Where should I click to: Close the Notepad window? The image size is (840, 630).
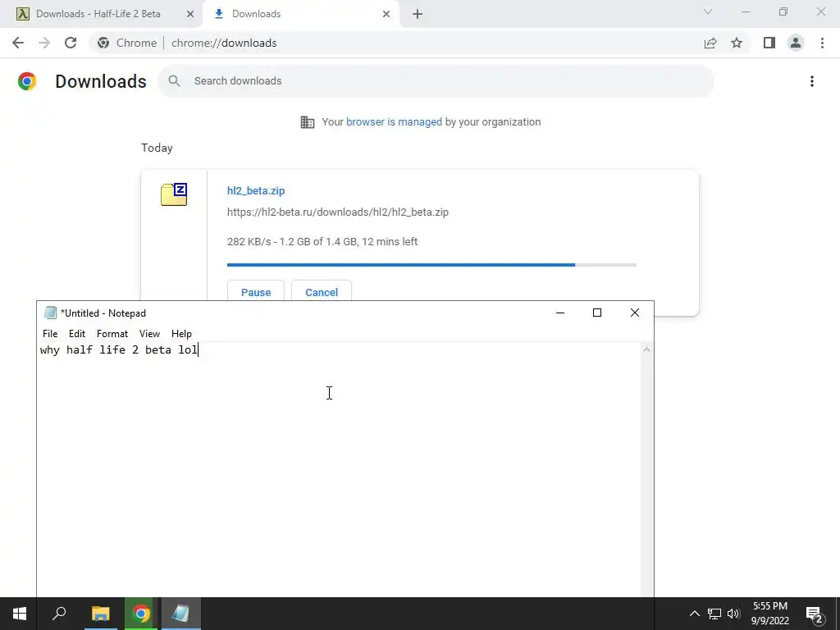[635, 313]
